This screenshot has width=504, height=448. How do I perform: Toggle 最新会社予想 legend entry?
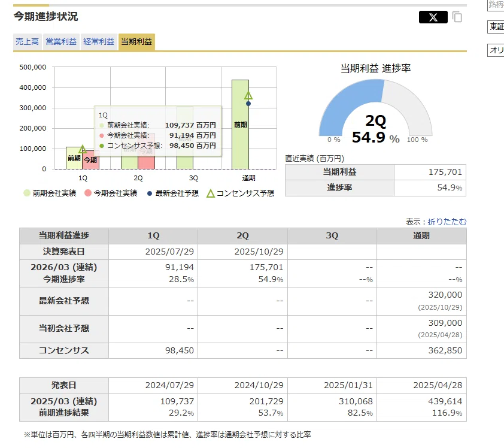172,193
